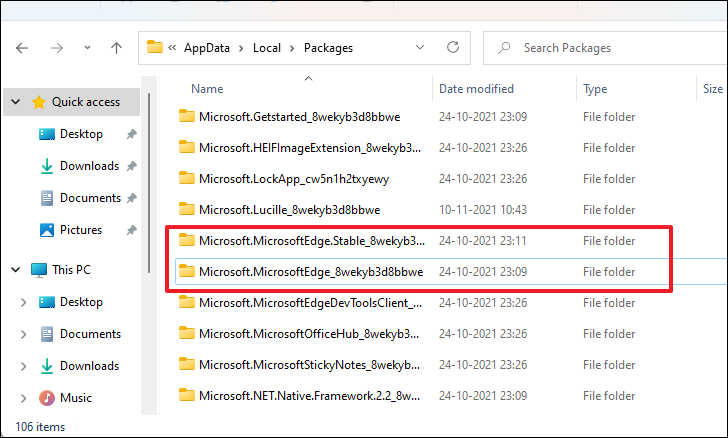This screenshot has height=438, width=728.
Task: Select Music under This PC
Action: point(76,398)
